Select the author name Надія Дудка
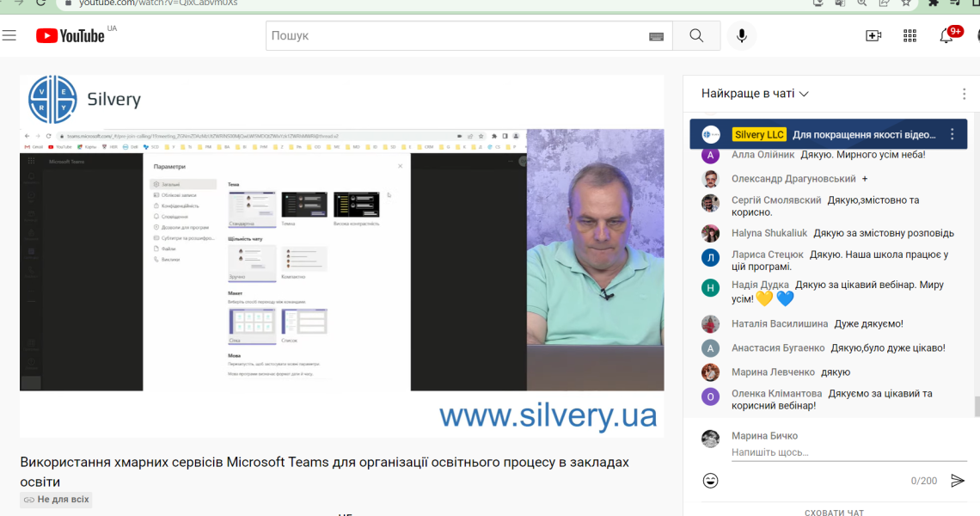This screenshot has width=980, height=516. (760, 285)
